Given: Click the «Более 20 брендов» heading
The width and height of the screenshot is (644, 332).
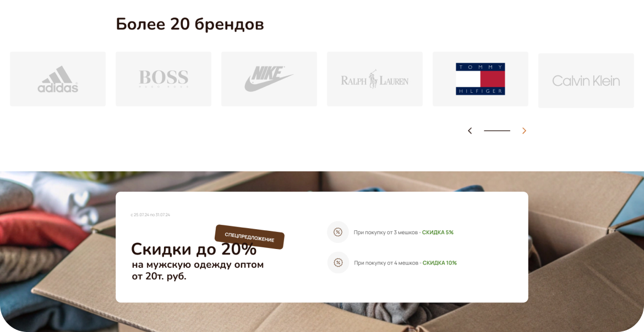Looking at the screenshot, I should click(x=190, y=24).
